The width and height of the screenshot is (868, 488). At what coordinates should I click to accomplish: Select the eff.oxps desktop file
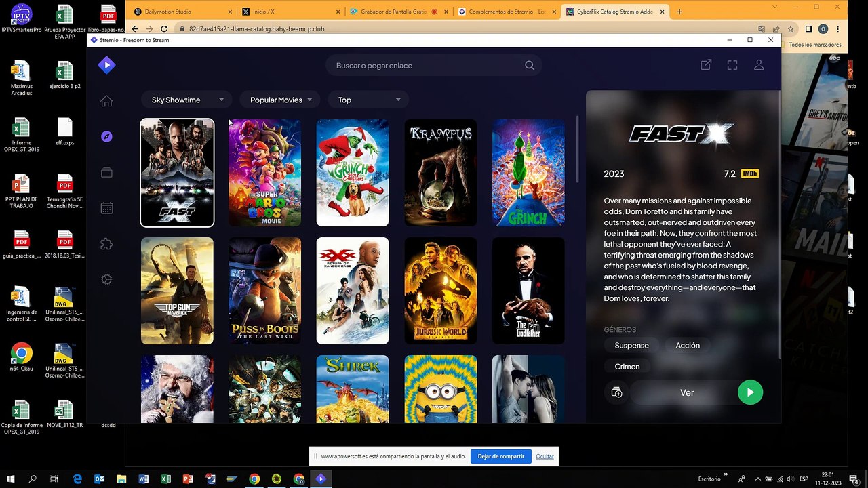(x=64, y=132)
